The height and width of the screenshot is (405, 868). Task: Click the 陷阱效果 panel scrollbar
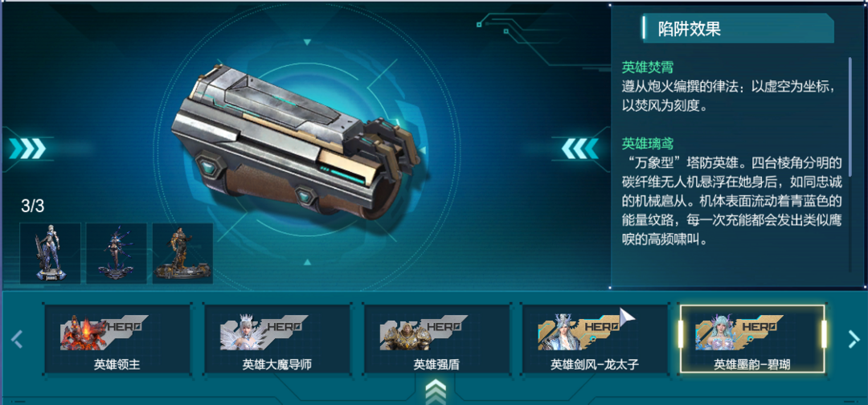tap(850, 117)
